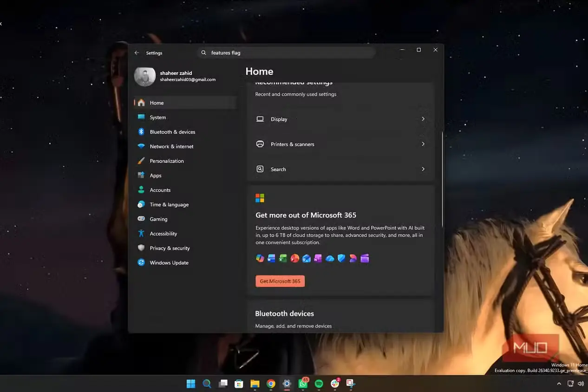Open the Display settings chevron

423,119
